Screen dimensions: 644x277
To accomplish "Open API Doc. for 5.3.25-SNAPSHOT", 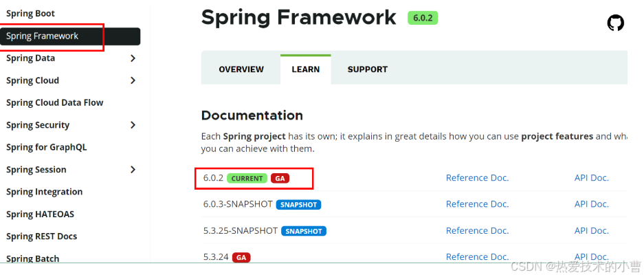I will (x=592, y=230).
